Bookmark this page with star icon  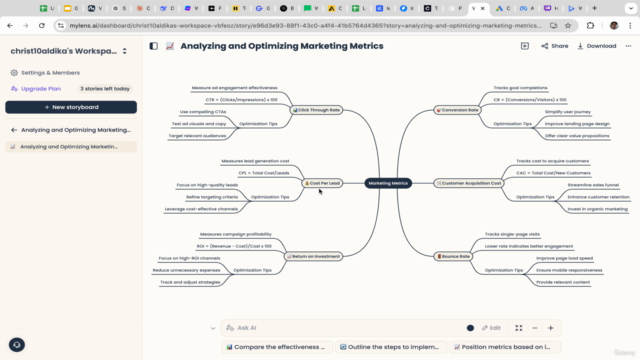point(568,25)
